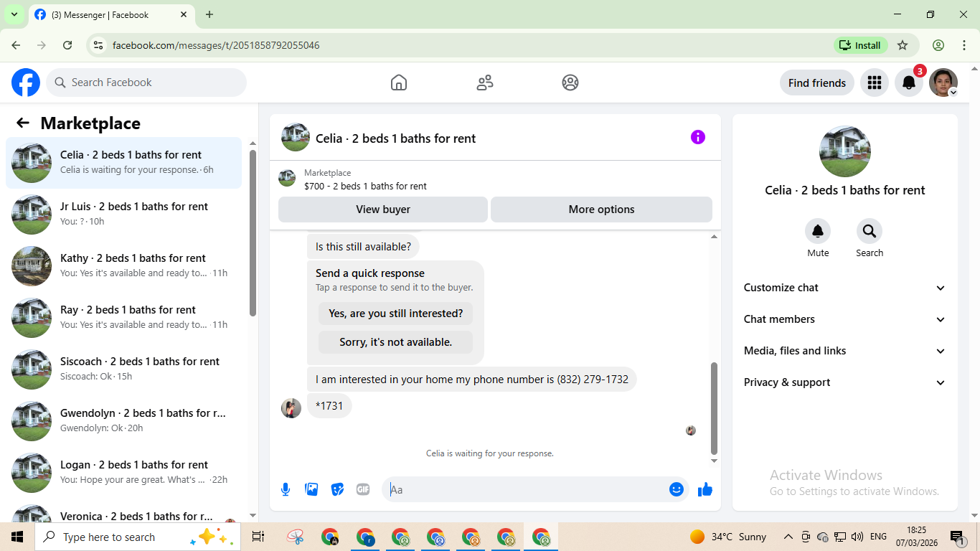Open the weather widget showing 34°C Sunny
This screenshot has width=980, height=551.
point(728,537)
